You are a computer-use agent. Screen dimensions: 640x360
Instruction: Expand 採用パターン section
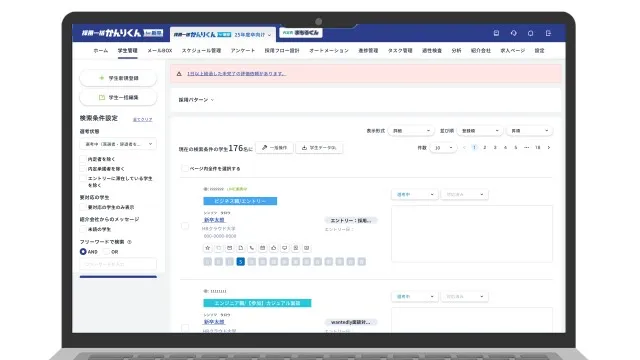pos(196,100)
